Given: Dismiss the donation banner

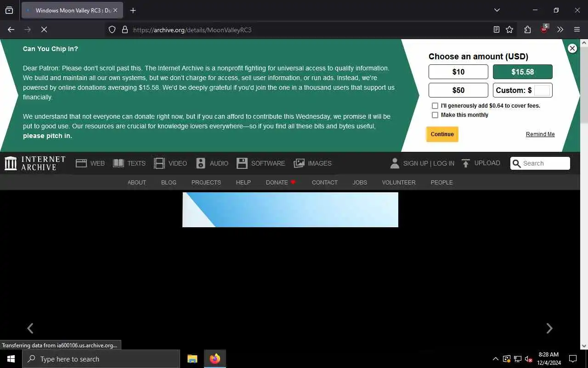Looking at the screenshot, I should point(572,48).
